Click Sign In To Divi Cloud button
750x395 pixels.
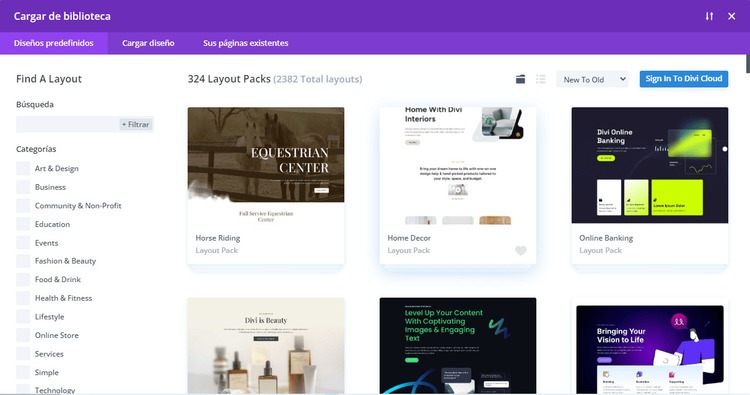684,79
